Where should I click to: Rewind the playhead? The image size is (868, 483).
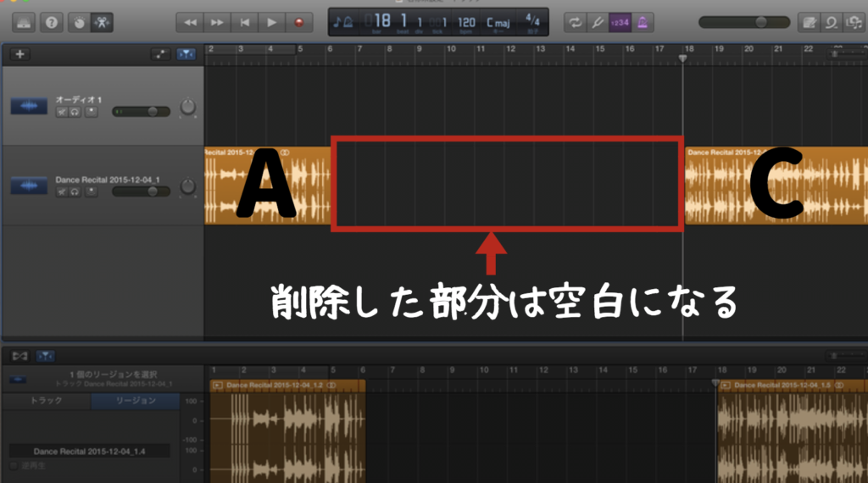pos(190,23)
